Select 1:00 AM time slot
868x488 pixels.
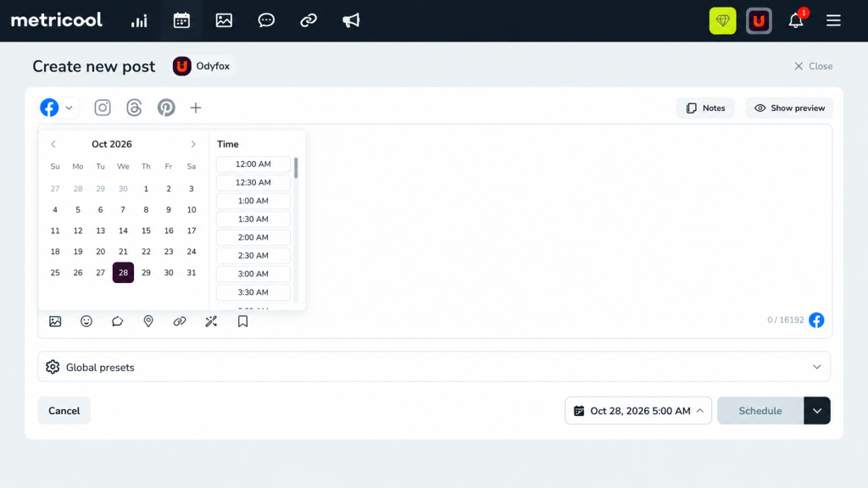(253, 201)
